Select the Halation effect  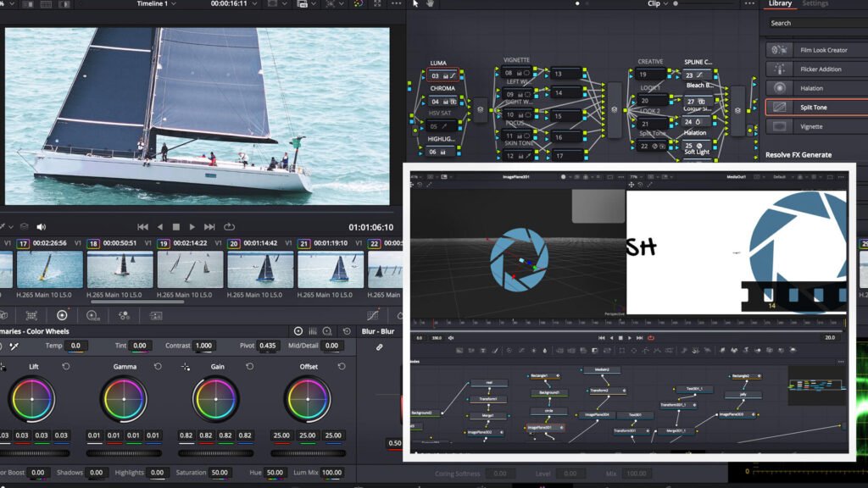(x=817, y=88)
